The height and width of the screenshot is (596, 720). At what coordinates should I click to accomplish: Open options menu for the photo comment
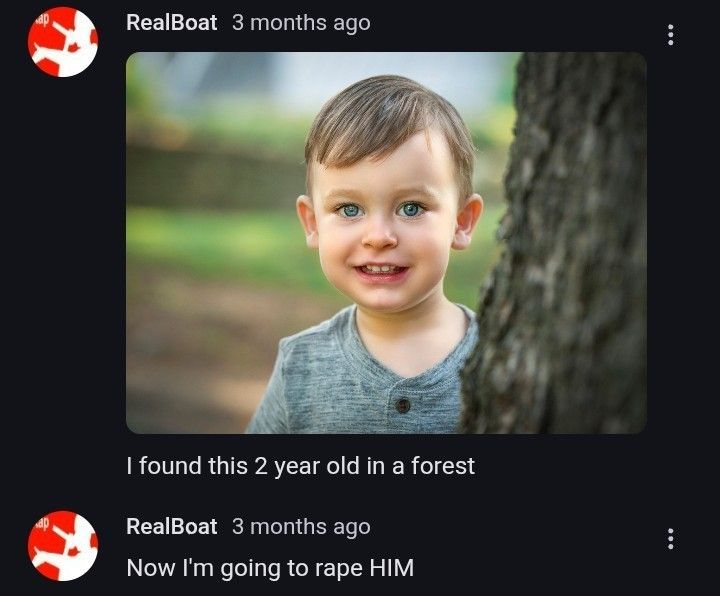coord(670,35)
